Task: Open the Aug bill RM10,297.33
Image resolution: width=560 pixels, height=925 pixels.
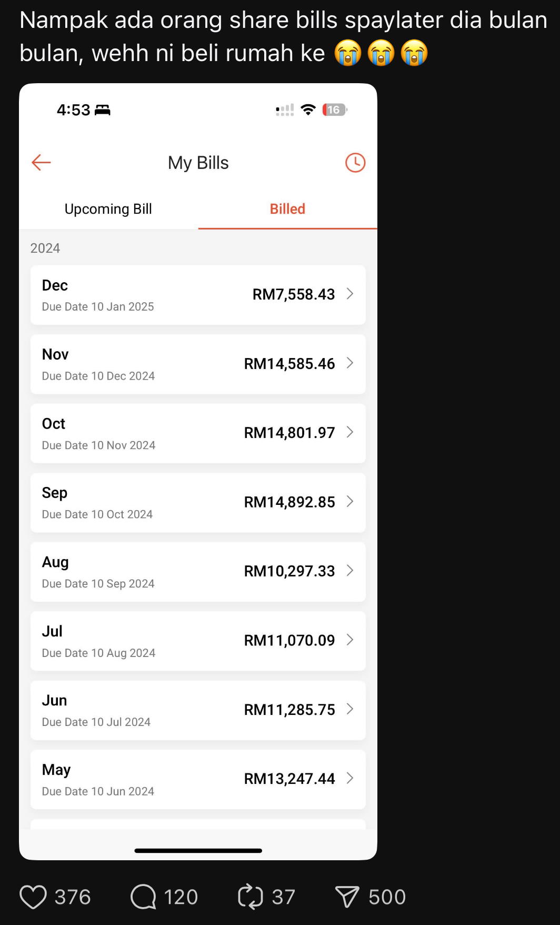Action: point(198,572)
